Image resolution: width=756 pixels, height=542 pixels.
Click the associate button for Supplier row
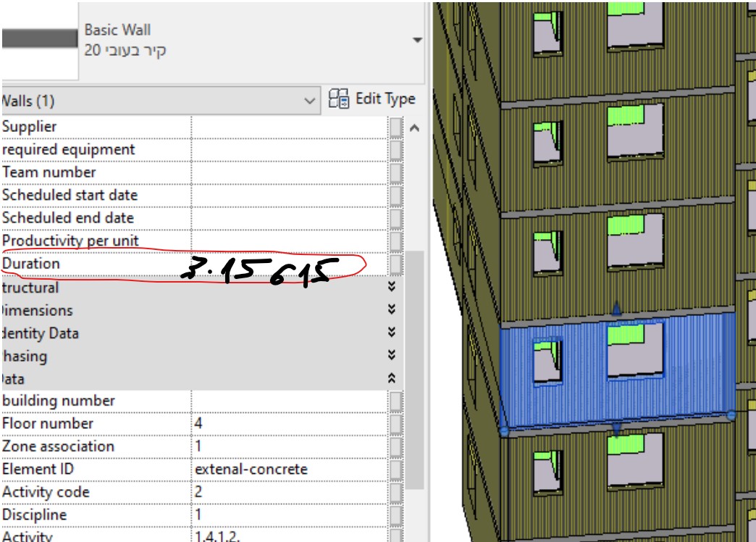[396, 128]
